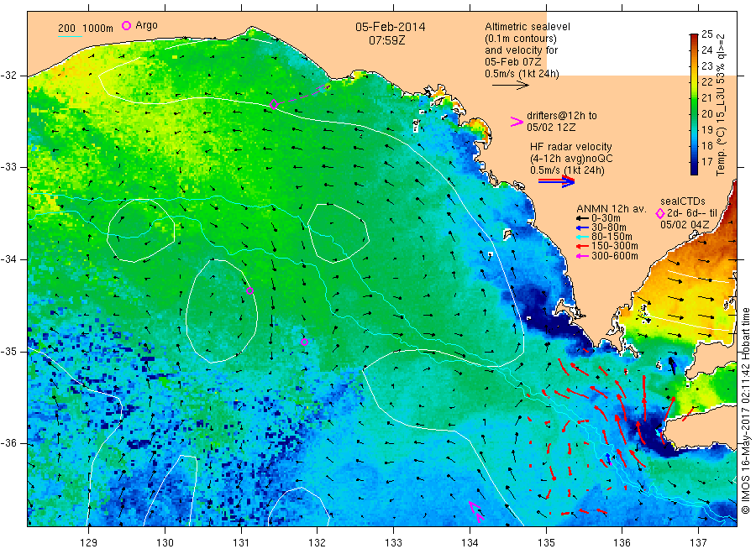
Task: Click the IMOS copyright Hobart time stamp
Action: [746, 410]
